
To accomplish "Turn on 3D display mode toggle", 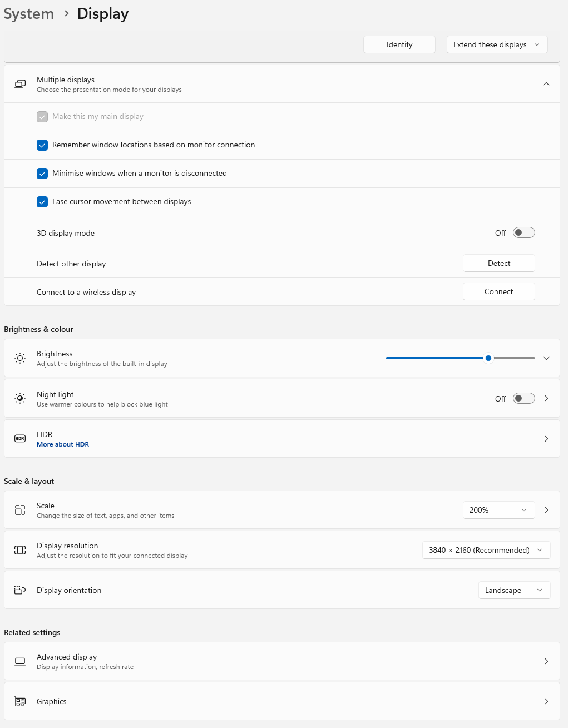I will coord(523,232).
